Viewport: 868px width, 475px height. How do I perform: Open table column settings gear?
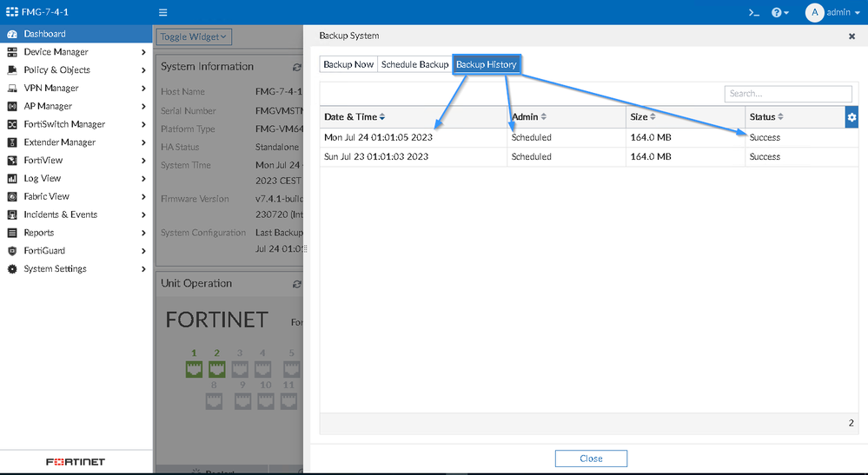[x=851, y=116]
